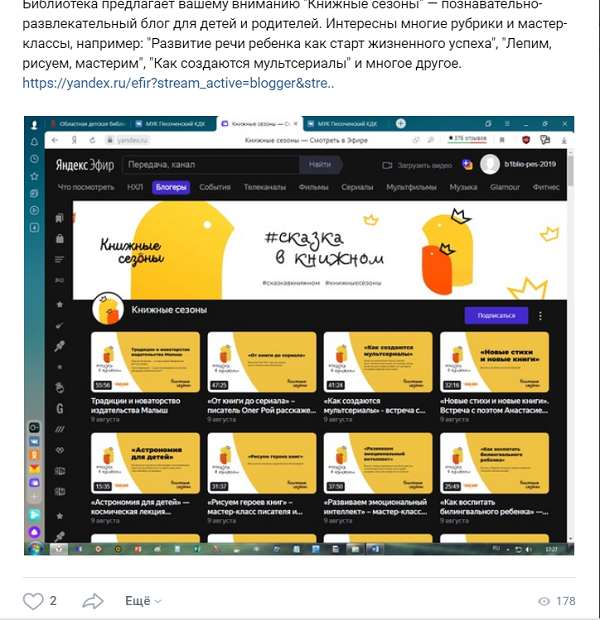
Task: Click the Загрузить видео camera icon
Action: 387,165
